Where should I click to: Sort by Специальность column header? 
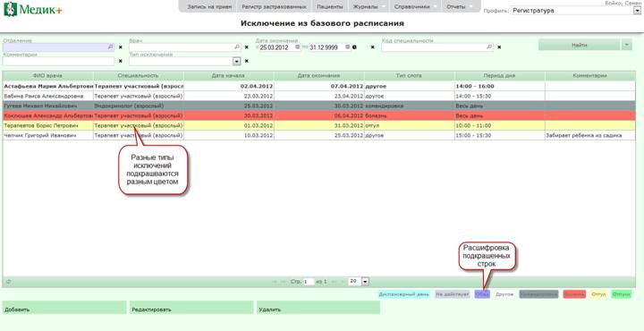click(x=139, y=75)
